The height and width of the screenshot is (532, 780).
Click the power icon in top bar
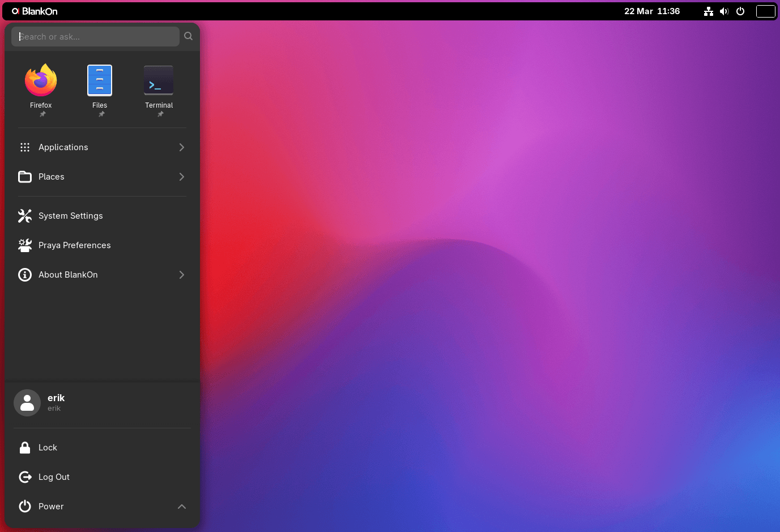(x=740, y=11)
